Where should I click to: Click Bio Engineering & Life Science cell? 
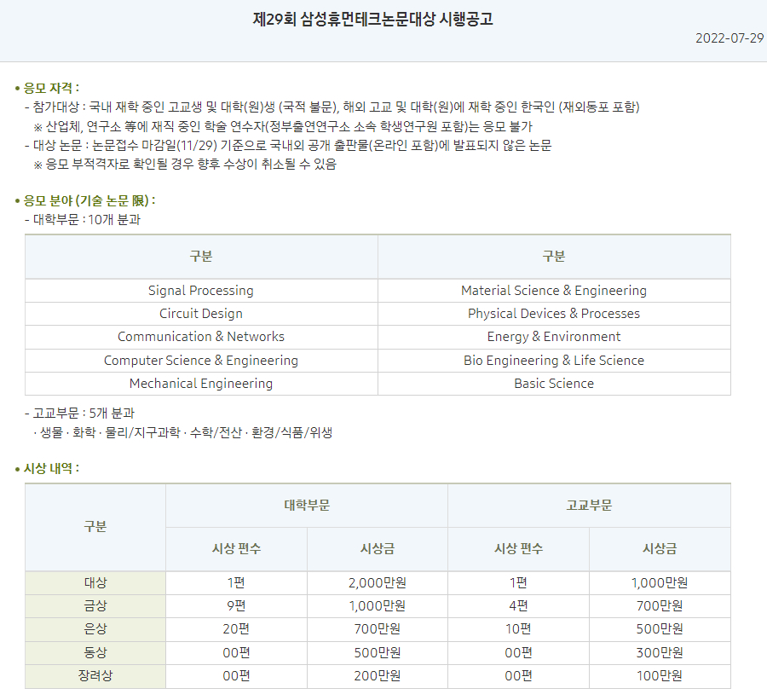coord(554,361)
